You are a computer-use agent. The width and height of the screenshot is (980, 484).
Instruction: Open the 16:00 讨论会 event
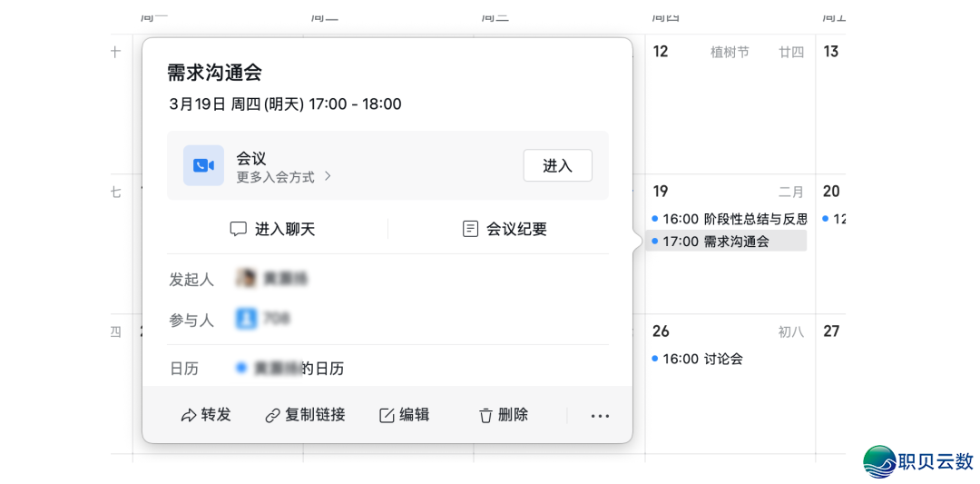click(697, 359)
